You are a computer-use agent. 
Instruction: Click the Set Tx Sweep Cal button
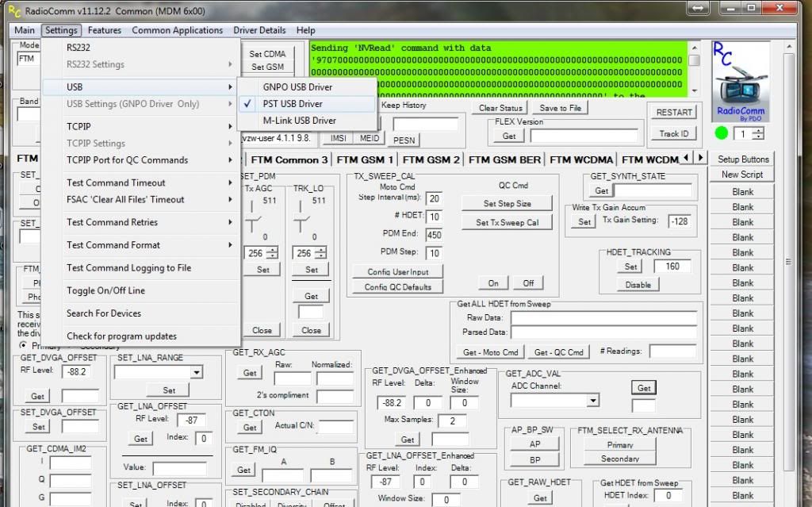point(507,222)
